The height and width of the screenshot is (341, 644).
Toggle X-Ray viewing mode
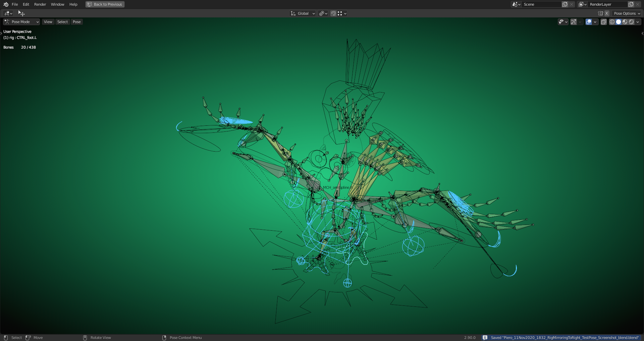603,21
